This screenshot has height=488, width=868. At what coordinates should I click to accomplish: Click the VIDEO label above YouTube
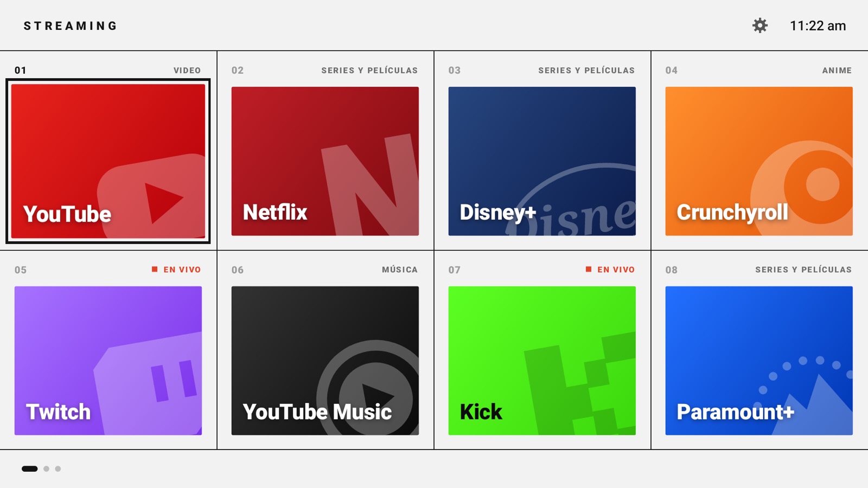click(187, 70)
